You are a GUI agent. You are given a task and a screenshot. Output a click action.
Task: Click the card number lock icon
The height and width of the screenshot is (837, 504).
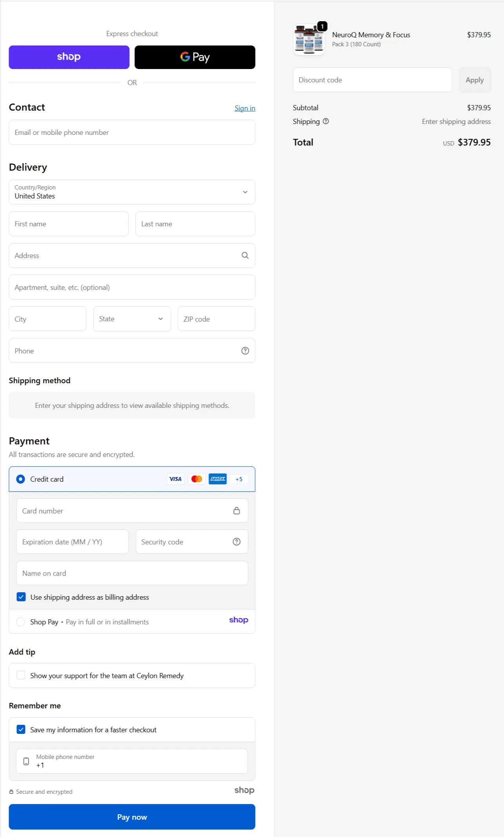[x=236, y=511]
